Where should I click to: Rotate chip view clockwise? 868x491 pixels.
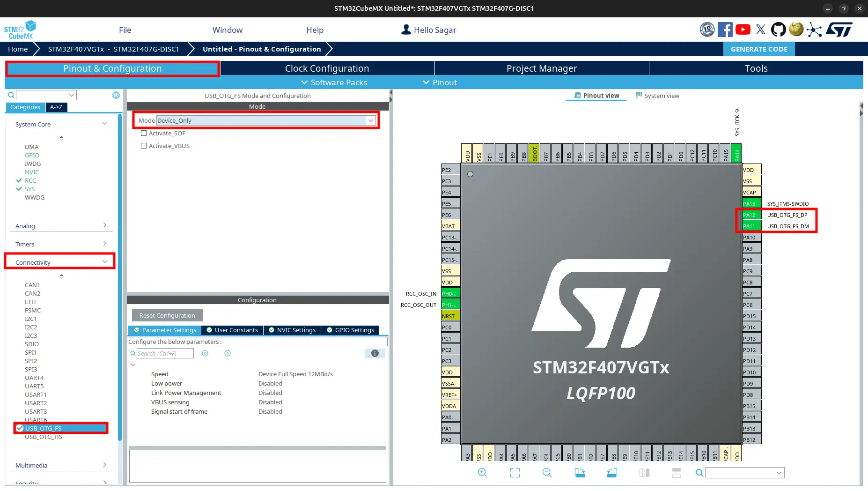click(580, 473)
